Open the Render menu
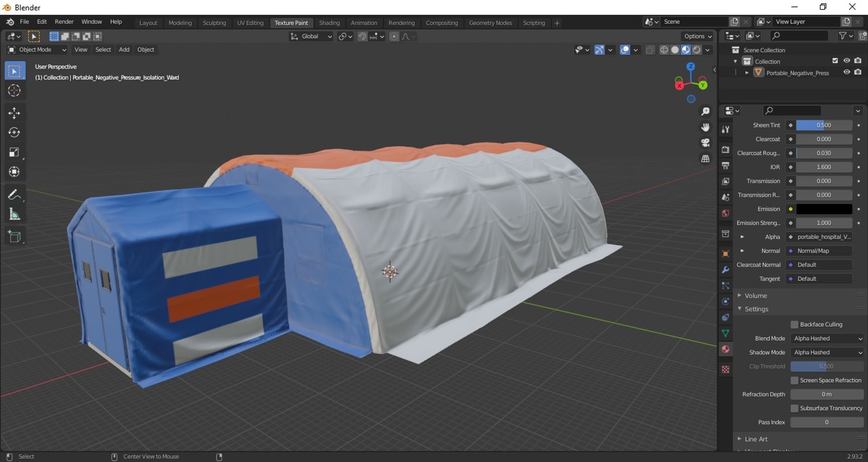This screenshot has width=868, height=462. 64,22
